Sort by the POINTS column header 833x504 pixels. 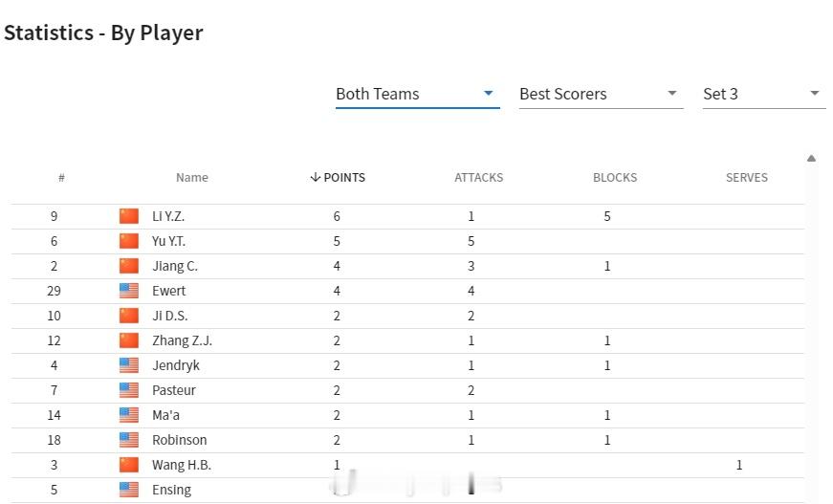pos(338,177)
